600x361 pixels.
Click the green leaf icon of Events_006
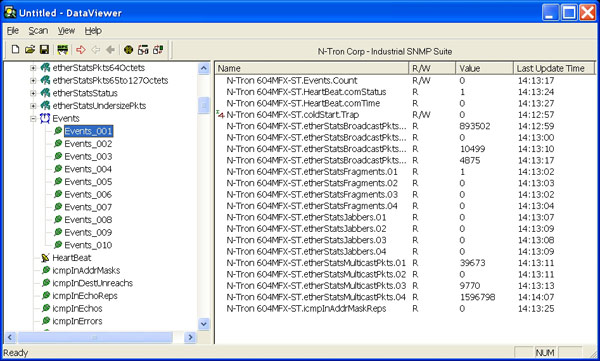pos(58,194)
